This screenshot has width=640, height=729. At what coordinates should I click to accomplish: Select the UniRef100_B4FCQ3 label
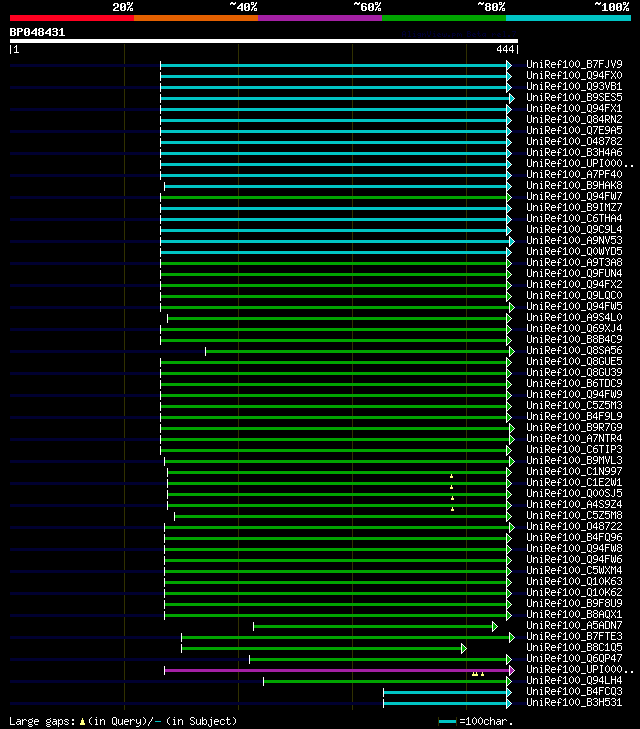pos(574,691)
